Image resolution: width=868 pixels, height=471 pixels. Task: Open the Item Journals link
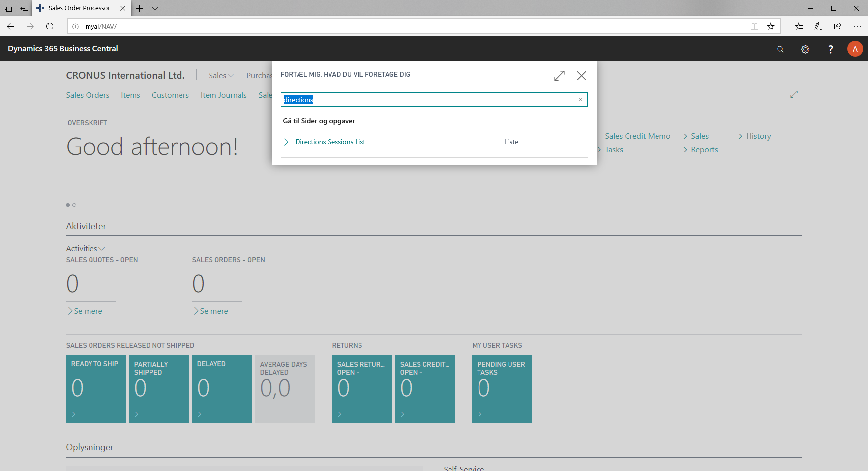click(x=224, y=95)
